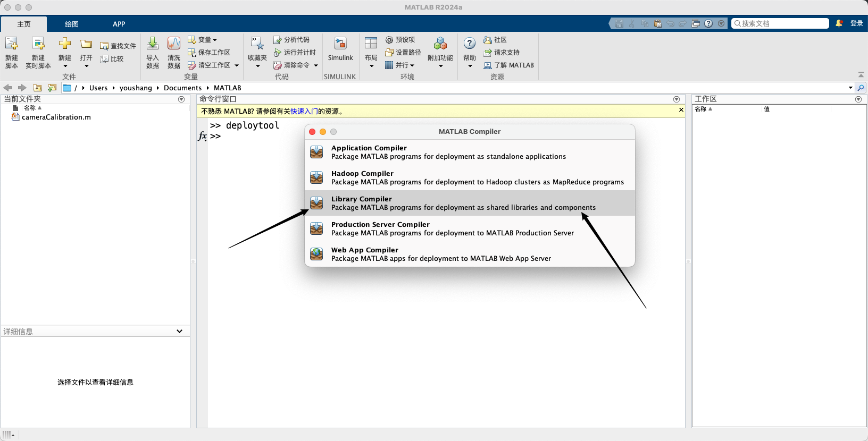Image resolution: width=868 pixels, height=441 pixels.
Task: Click 分析代码 (Analyze Code)
Action: (x=291, y=40)
